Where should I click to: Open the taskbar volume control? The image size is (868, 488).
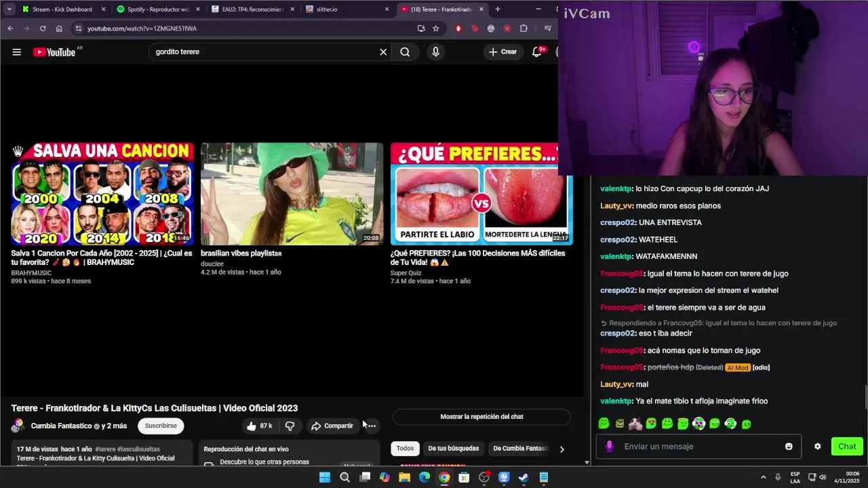click(823, 477)
